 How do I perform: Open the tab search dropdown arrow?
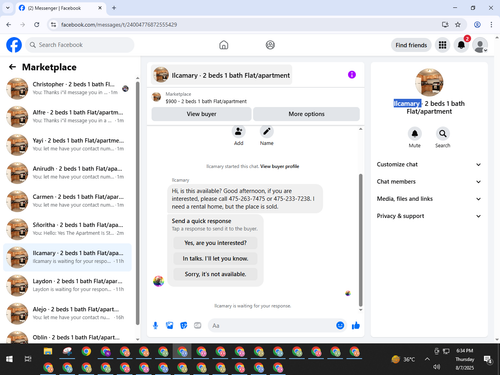8,8
